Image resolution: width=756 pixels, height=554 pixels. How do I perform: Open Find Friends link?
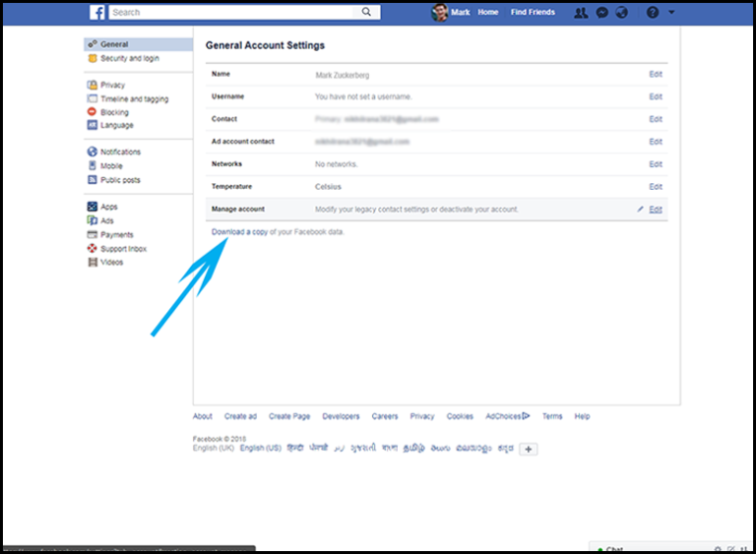pos(533,12)
